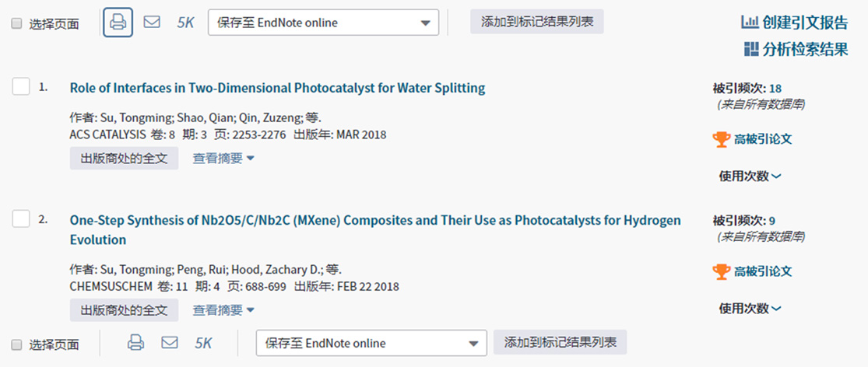
Task: Click the bottom email envelope icon
Action: click(x=170, y=342)
